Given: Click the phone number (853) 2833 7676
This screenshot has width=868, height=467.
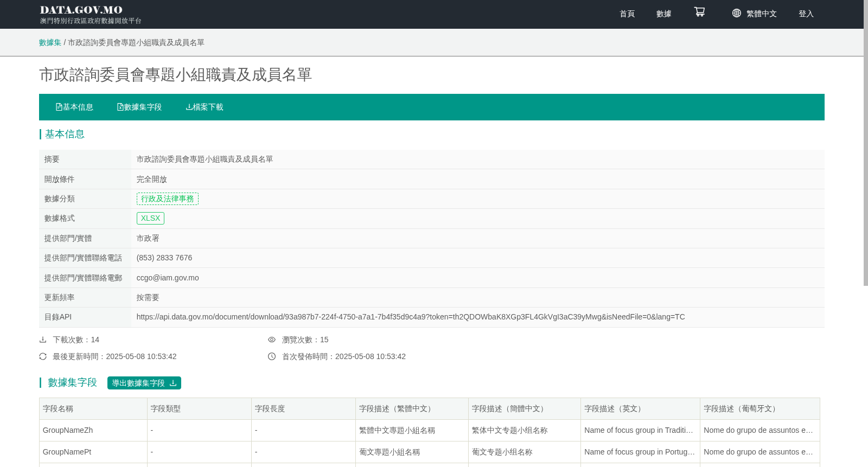Looking at the screenshot, I should point(164,258).
